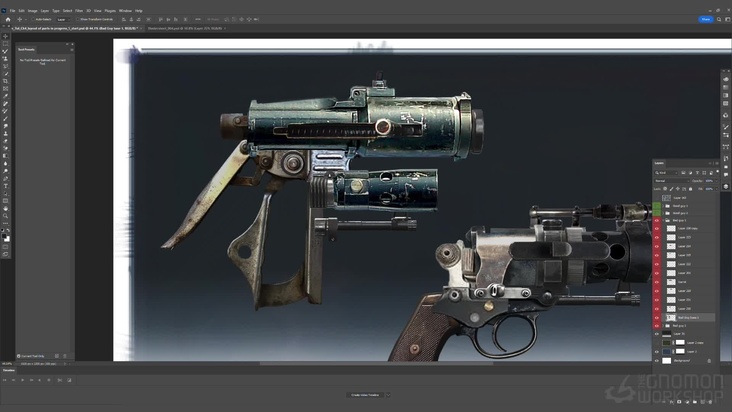Open dropdown arrow beside Create Video Timeline
The image size is (732, 412).
click(x=388, y=395)
